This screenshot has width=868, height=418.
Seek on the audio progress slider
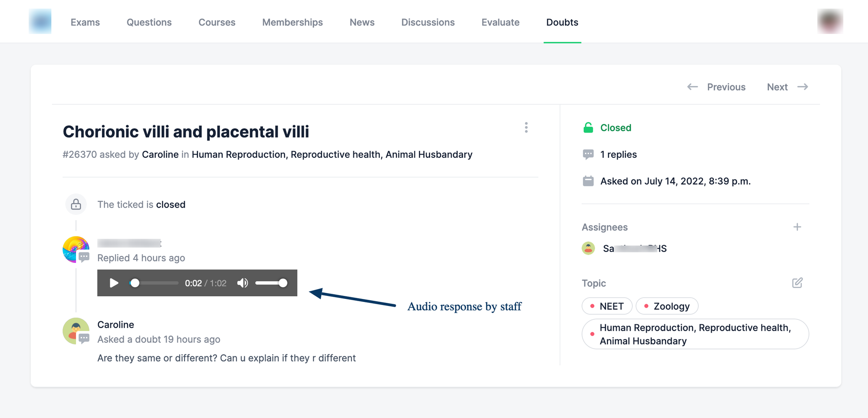[x=154, y=283]
